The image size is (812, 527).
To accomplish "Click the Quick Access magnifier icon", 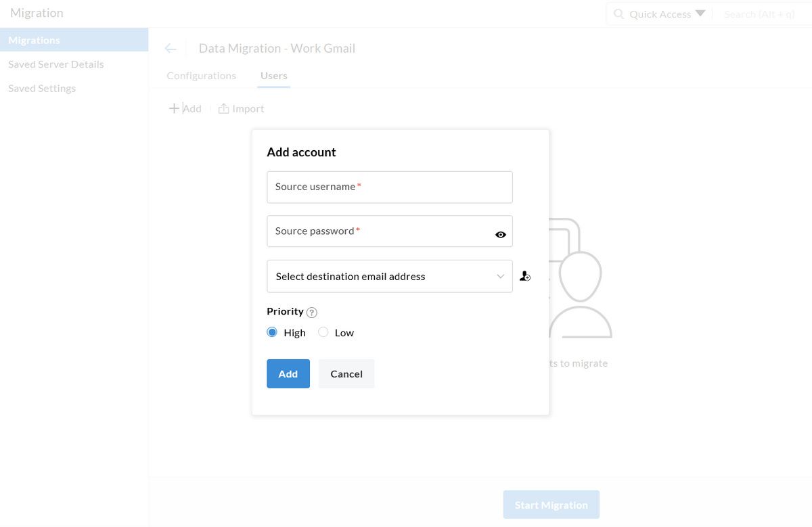I will [618, 14].
